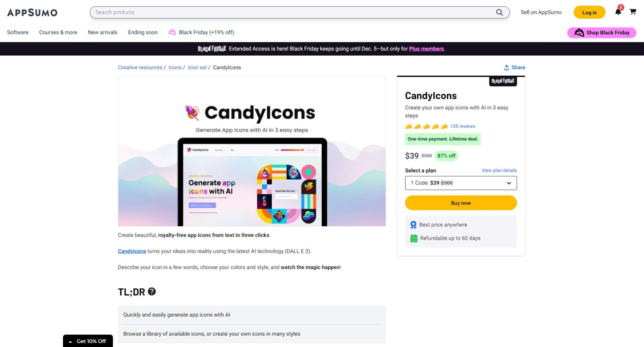Open the Software menu

click(18, 32)
